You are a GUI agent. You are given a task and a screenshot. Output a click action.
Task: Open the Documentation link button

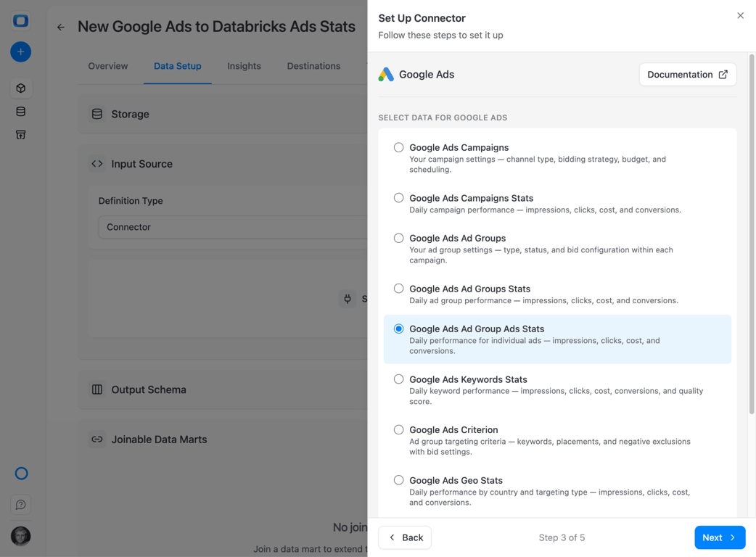click(688, 74)
